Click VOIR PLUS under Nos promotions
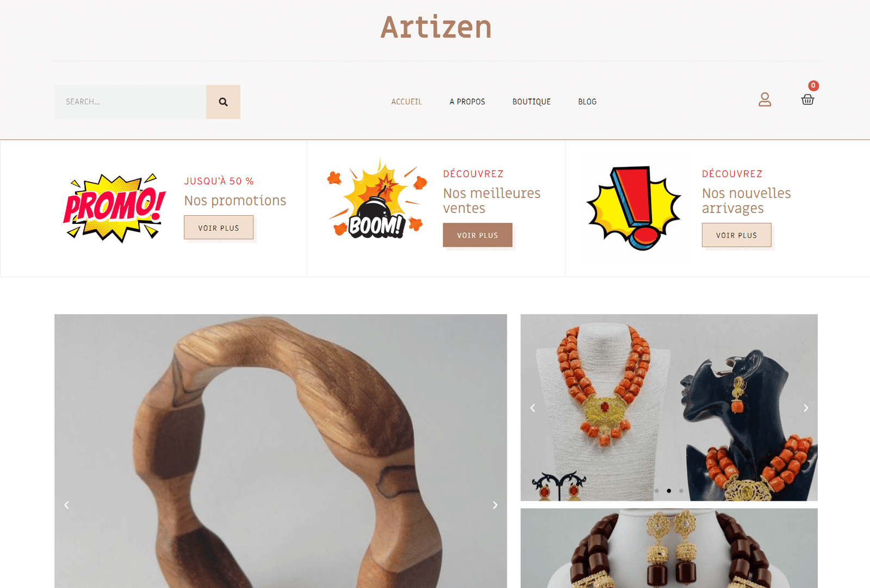This screenshot has height=588, width=870. tap(219, 228)
